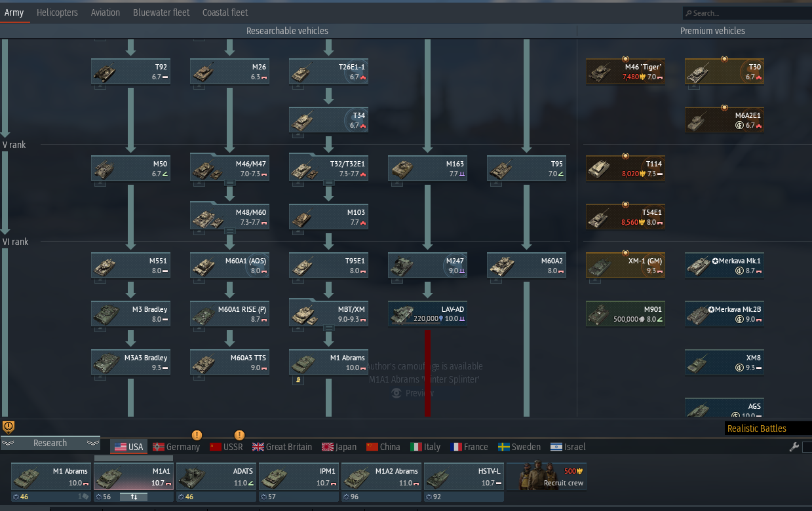This screenshot has width=812, height=511.
Task: Select the M60A2 tank card
Action: (x=526, y=265)
